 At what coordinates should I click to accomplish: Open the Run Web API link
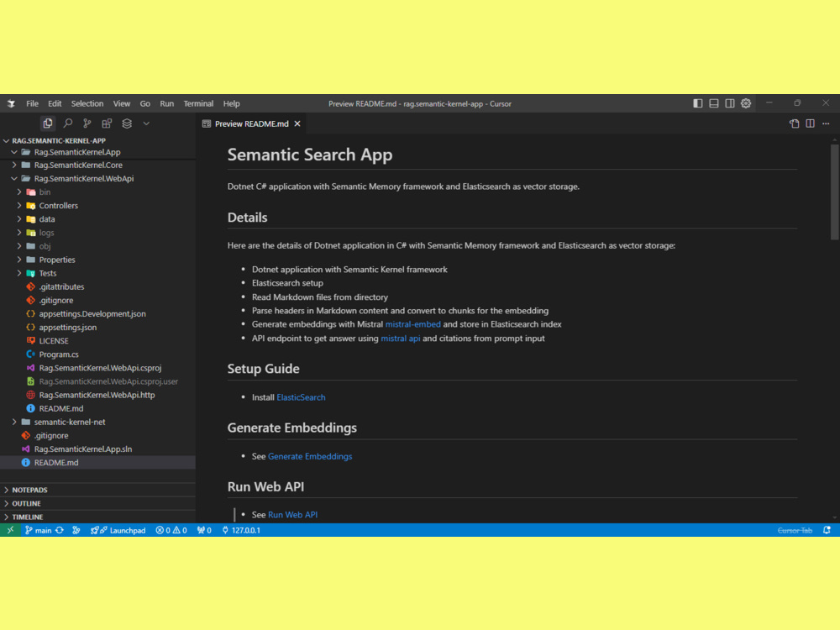pyautogui.click(x=292, y=515)
